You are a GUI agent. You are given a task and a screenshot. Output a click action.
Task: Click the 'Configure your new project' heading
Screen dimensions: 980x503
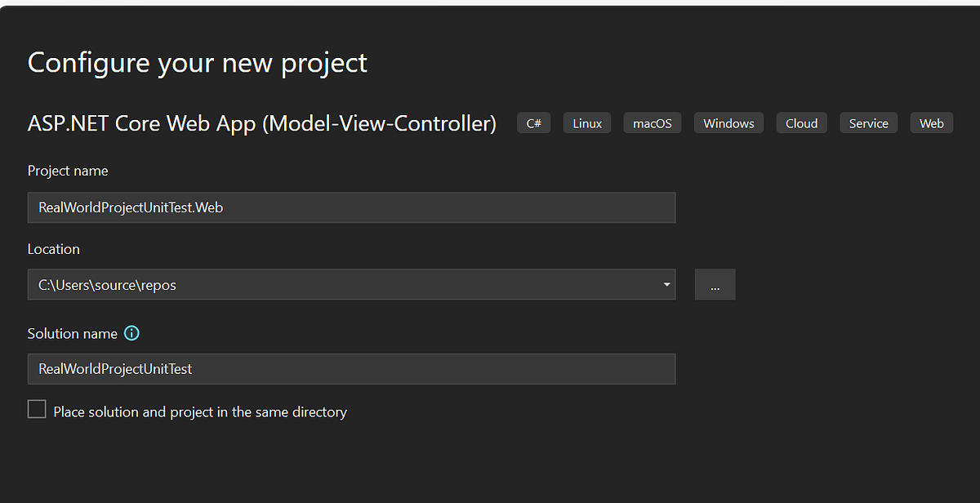[x=198, y=63]
